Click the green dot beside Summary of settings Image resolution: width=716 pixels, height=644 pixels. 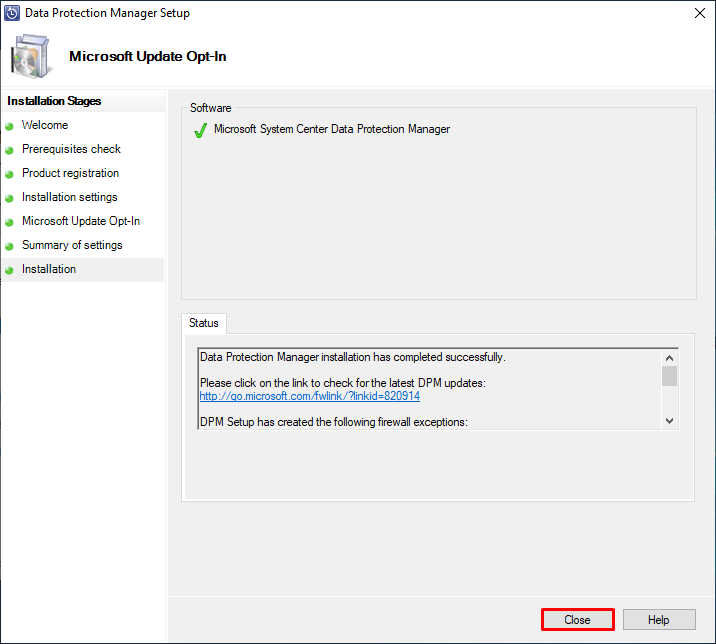click(x=9, y=246)
